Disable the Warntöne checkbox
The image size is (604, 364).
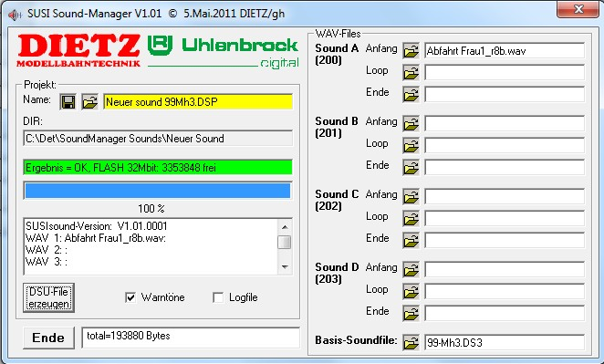tap(130, 297)
